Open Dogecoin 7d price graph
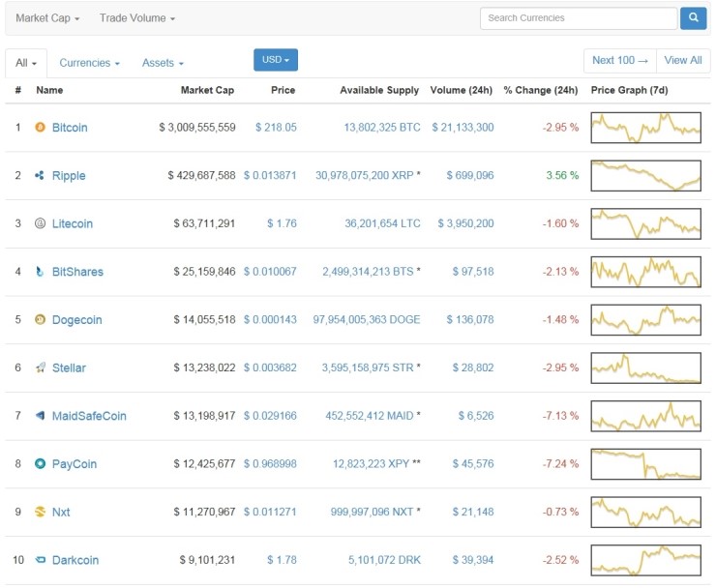The width and height of the screenshot is (716, 588). (x=645, y=319)
